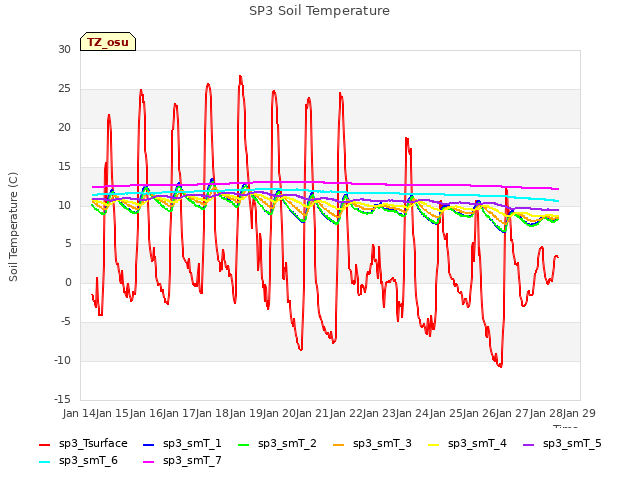Click the Jan 17 x-axis tick label
The height and width of the screenshot is (480, 640).
coord(179,413)
